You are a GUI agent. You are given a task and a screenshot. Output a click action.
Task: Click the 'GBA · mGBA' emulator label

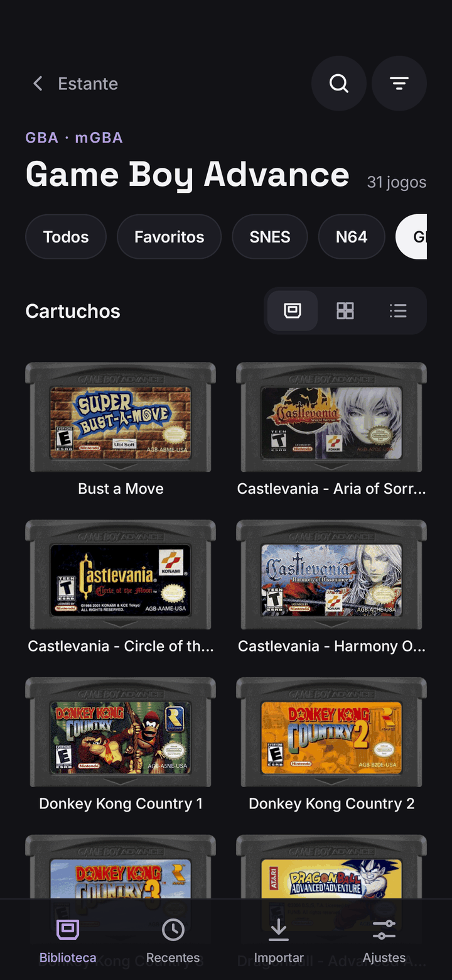point(74,138)
